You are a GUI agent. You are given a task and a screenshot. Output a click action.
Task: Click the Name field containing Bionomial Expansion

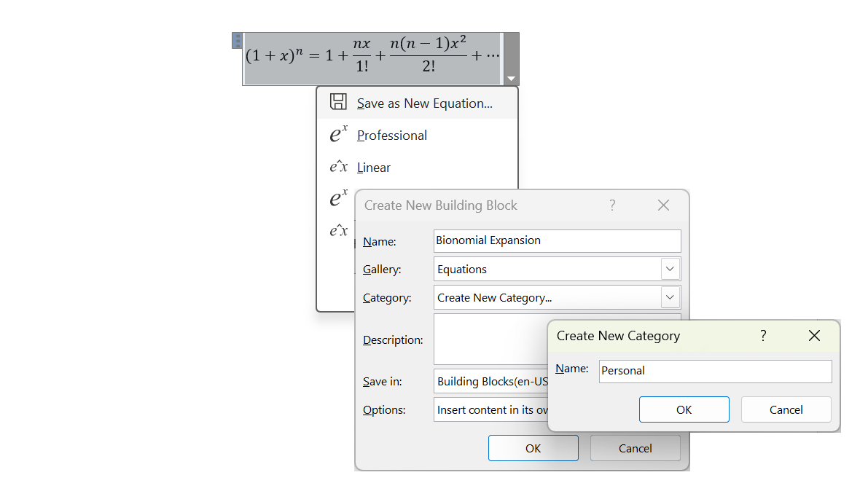[x=557, y=240]
